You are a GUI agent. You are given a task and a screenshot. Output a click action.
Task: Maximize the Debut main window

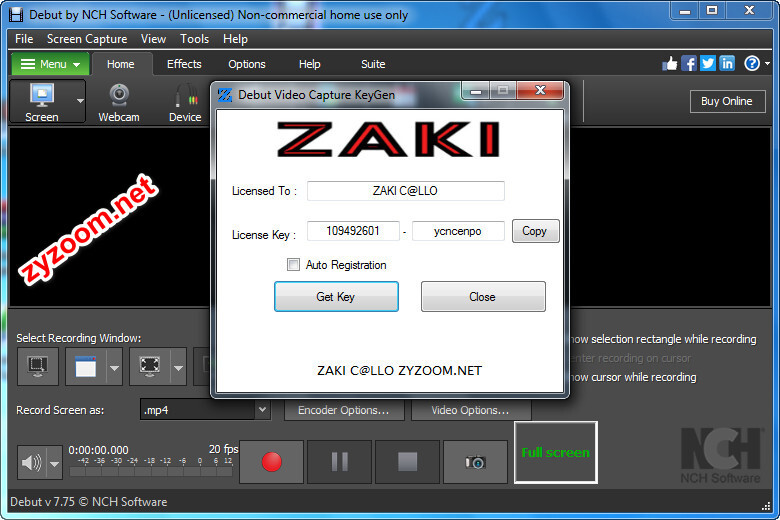(712, 10)
